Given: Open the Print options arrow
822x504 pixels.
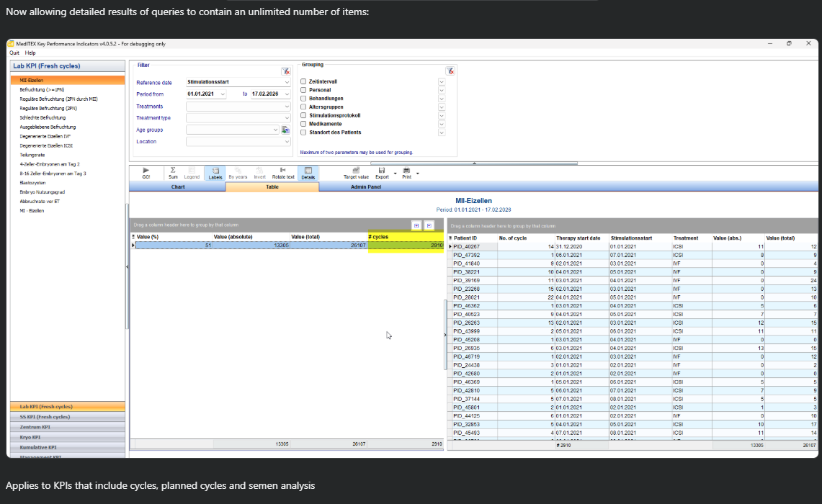Looking at the screenshot, I should 417,174.
